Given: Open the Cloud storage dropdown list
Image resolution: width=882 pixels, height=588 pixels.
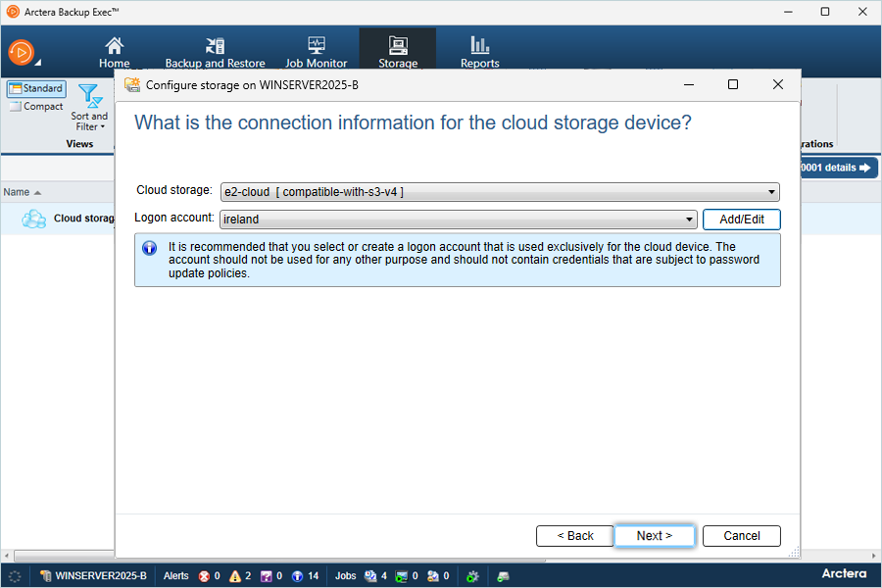Looking at the screenshot, I should click(500, 192).
